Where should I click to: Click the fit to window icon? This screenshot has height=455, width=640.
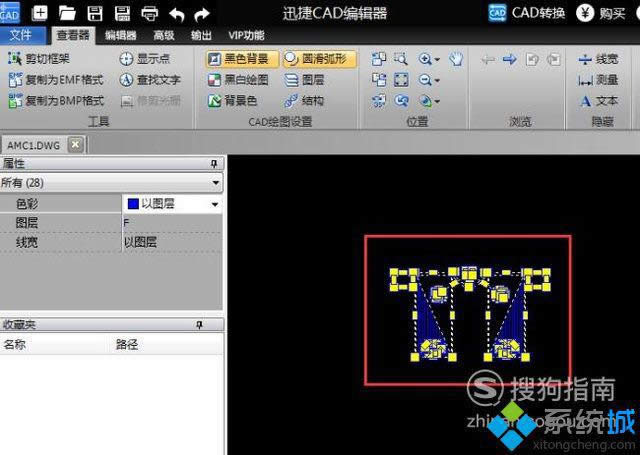pyautogui.click(x=401, y=80)
